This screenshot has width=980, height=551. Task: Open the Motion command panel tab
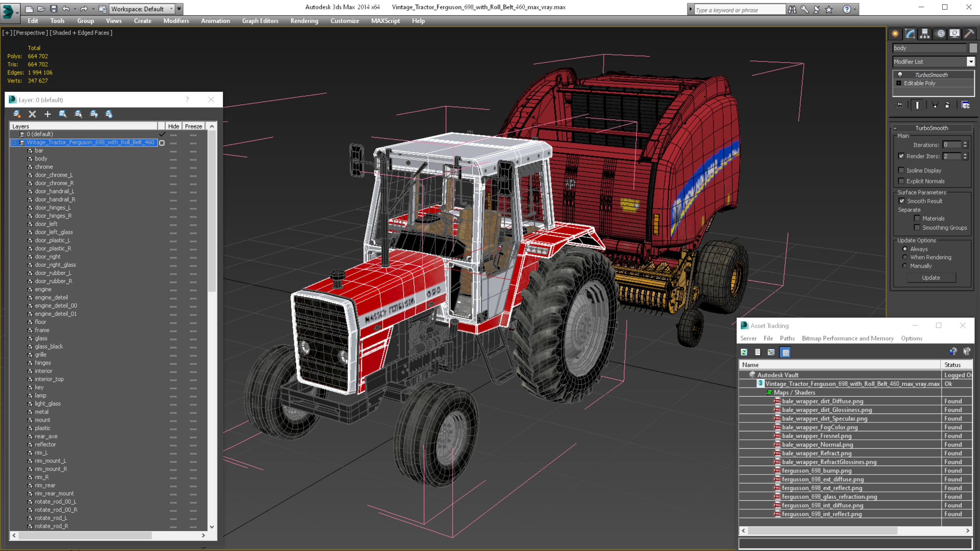[x=940, y=34]
